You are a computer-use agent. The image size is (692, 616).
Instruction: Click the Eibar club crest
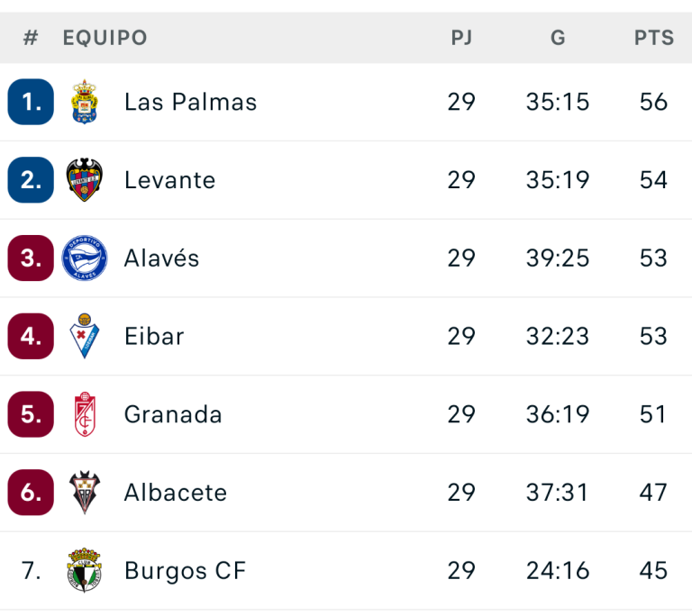pyautogui.click(x=85, y=336)
